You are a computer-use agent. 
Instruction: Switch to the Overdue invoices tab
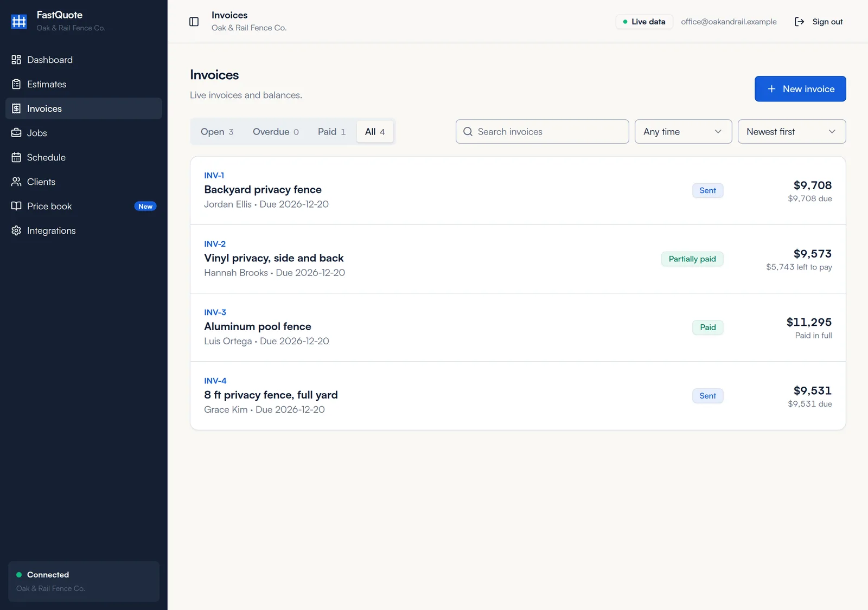click(276, 132)
